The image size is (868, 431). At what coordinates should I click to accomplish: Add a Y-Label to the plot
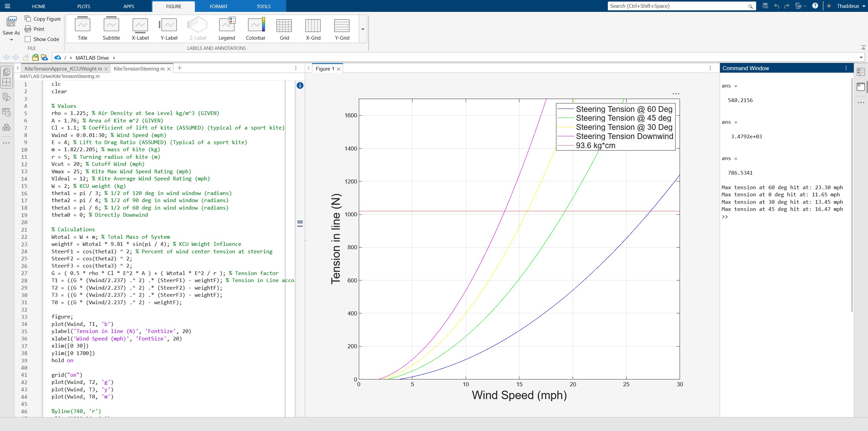(169, 28)
